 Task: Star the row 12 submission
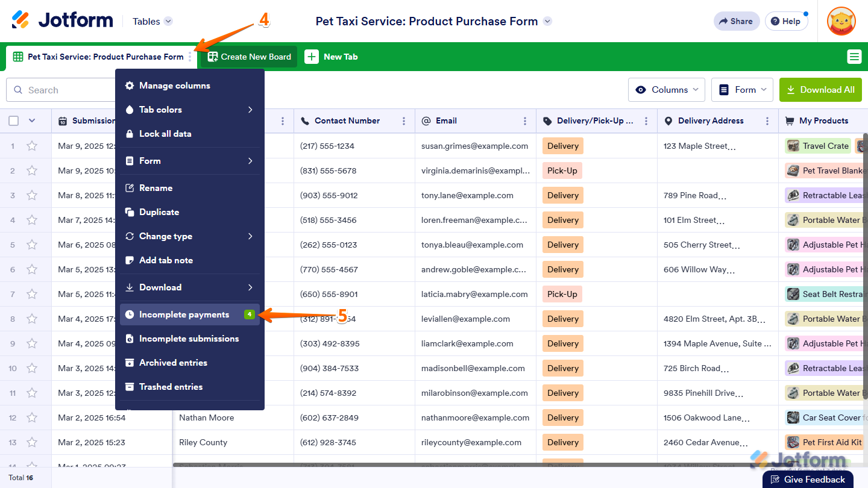32,418
